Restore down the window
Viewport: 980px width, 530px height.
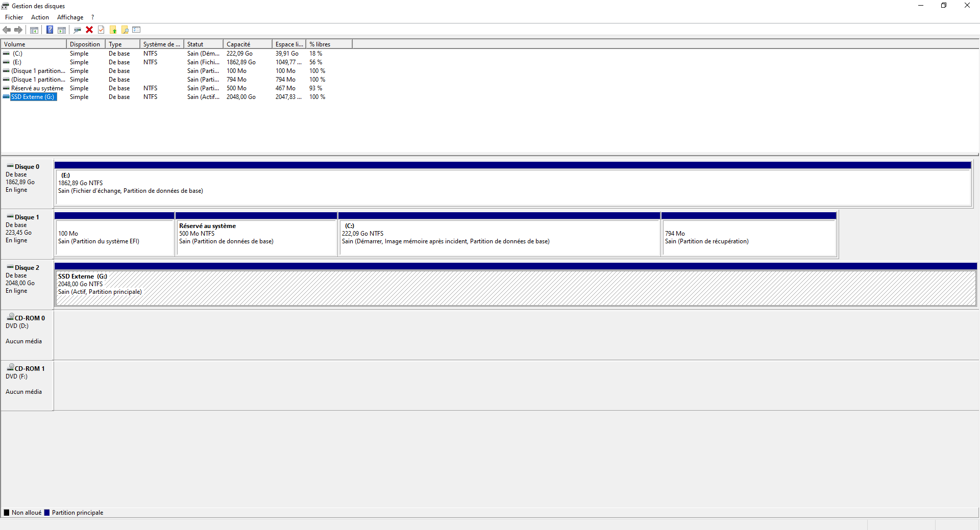click(944, 6)
